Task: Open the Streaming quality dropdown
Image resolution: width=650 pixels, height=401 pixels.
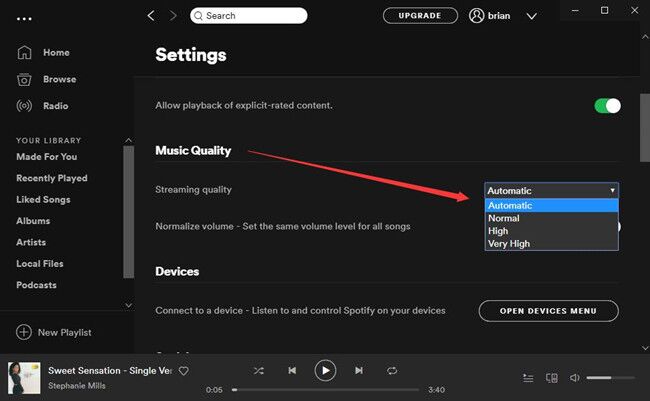Action: [x=551, y=191]
